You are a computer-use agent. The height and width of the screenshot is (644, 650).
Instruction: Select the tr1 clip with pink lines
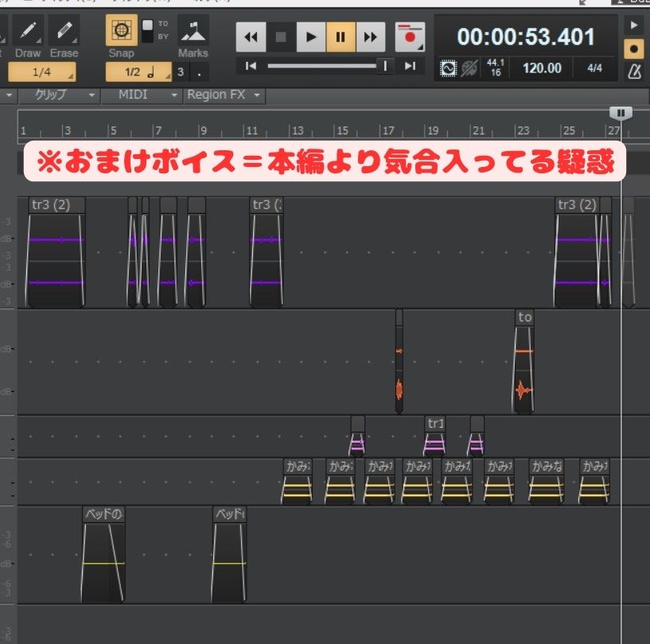click(x=434, y=436)
